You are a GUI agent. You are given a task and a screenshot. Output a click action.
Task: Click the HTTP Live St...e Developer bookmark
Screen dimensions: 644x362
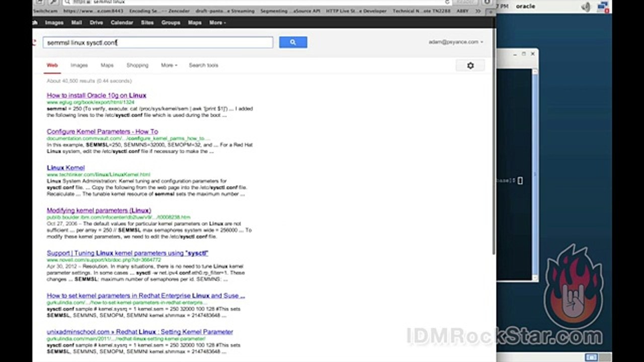tap(356, 11)
